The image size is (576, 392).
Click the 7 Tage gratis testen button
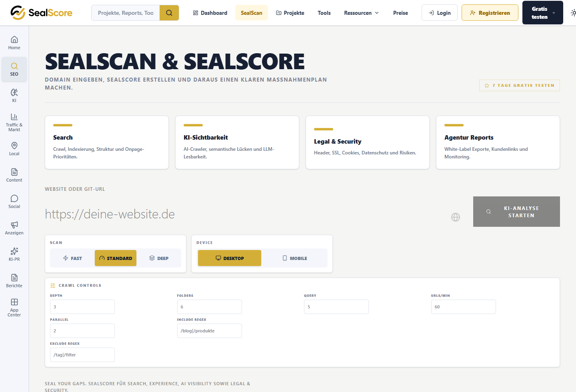pos(520,85)
